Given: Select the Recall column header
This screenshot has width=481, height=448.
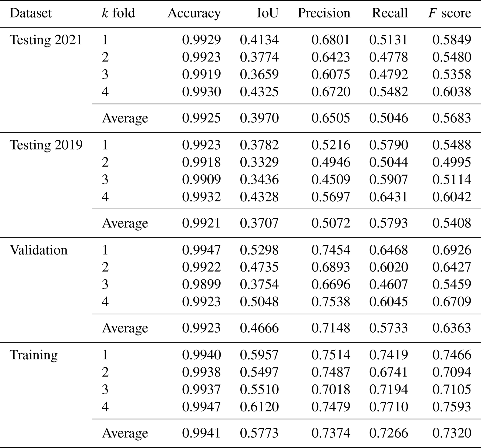Looking at the screenshot, I should (390, 13).
